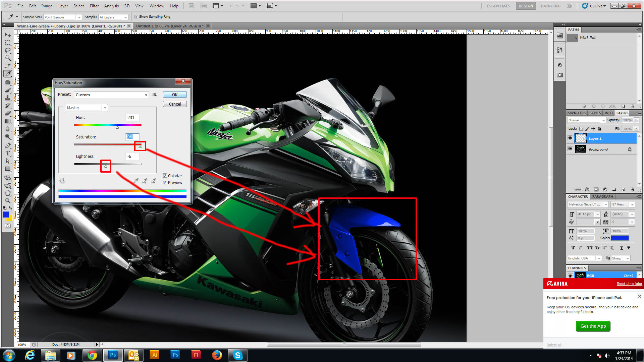Select the Pen tool
The width and height of the screenshot is (644, 362).
(8, 145)
